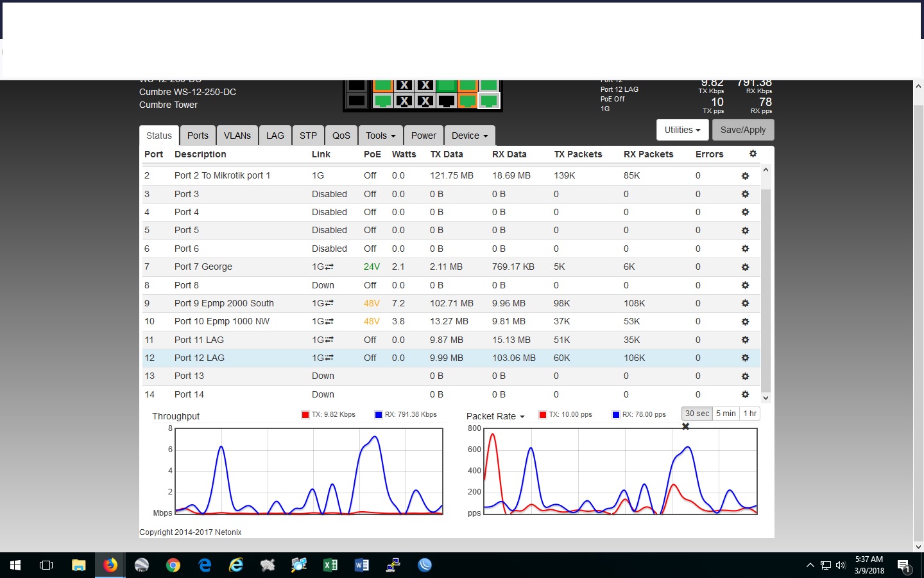The image size is (924, 578).
Task: Click the highlighted bottom-right port in switch diagram
Action: (x=488, y=101)
